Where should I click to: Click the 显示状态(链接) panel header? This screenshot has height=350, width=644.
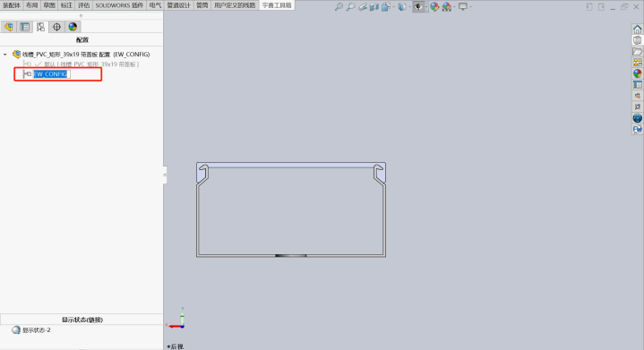pyautogui.click(x=82, y=320)
